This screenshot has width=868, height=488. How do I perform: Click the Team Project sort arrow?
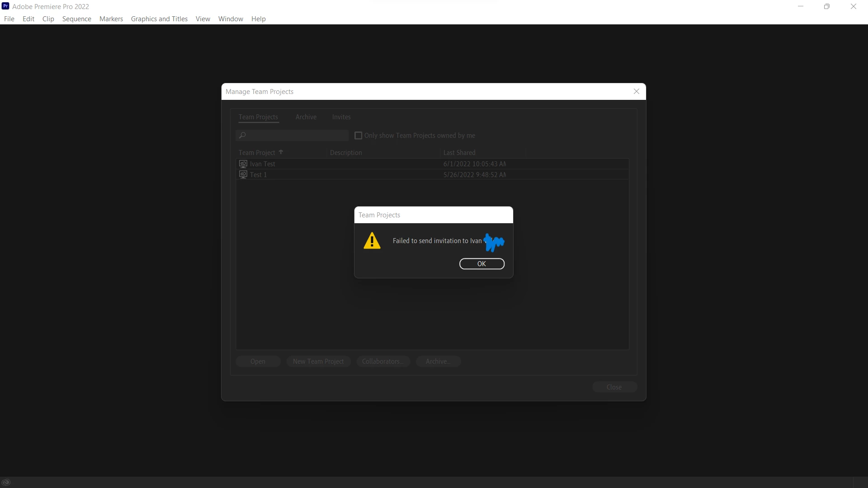[x=281, y=152]
